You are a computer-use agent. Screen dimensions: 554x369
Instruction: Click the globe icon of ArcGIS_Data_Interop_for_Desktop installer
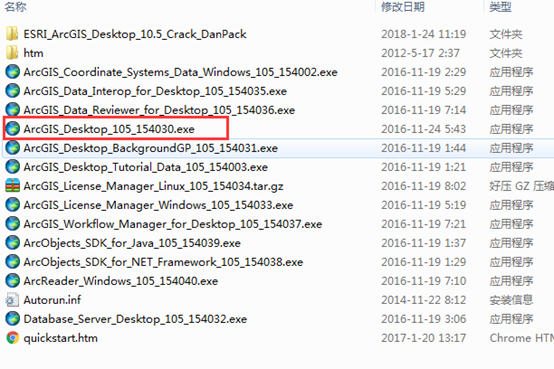coord(13,91)
